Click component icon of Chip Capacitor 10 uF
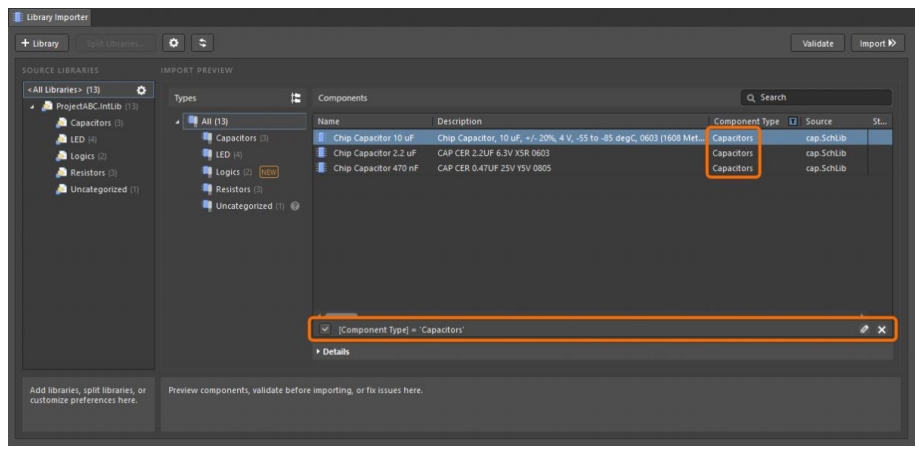 [x=321, y=137]
